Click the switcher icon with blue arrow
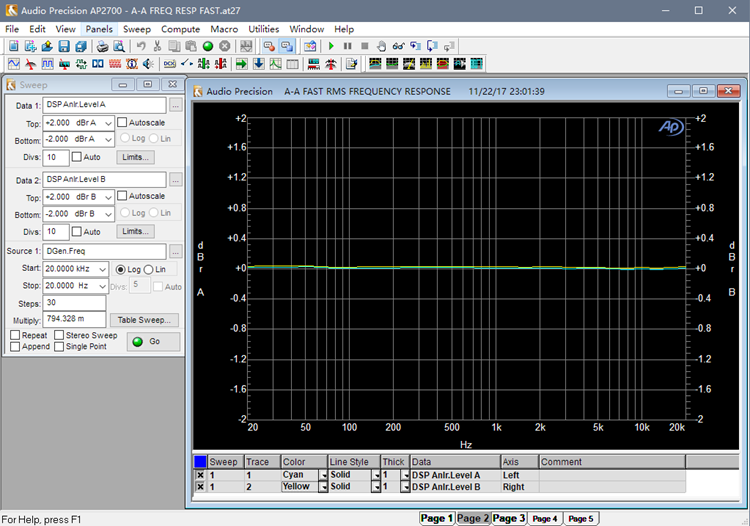Image resolution: width=750 pixels, height=526 pixels. coord(187,64)
